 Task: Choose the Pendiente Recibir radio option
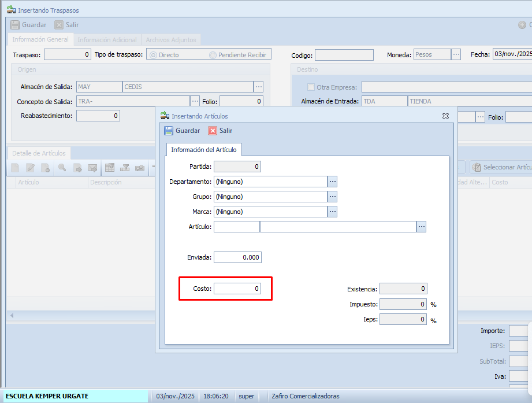[213, 55]
